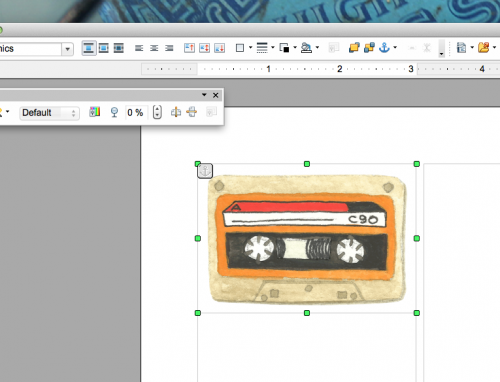Flip the image horizontally
The image size is (500, 382).
point(192,112)
